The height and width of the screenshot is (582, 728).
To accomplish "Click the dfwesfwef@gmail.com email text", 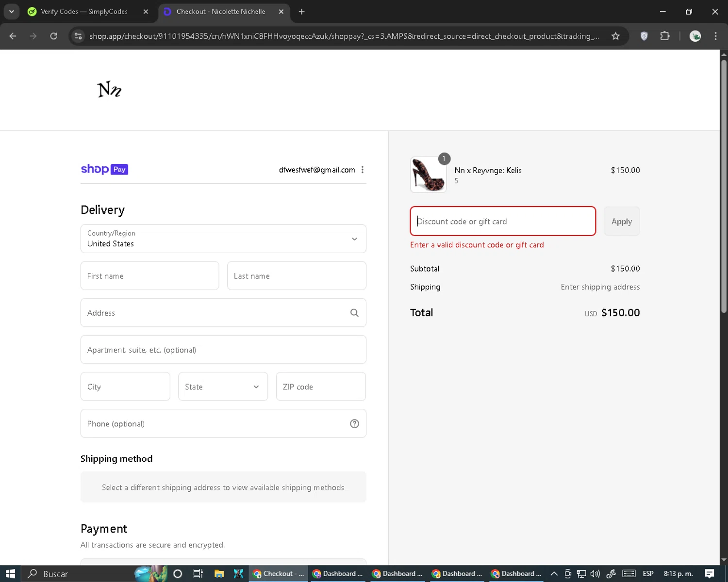I will [x=317, y=170].
